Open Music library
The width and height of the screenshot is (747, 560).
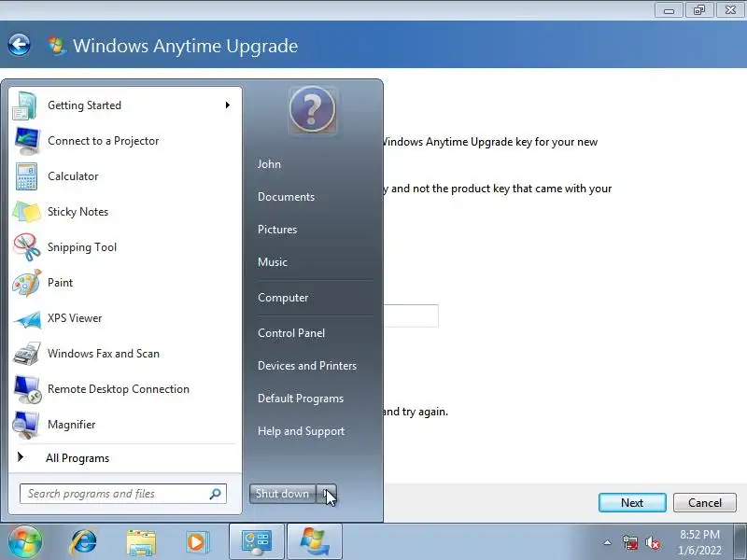pyautogui.click(x=273, y=262)
